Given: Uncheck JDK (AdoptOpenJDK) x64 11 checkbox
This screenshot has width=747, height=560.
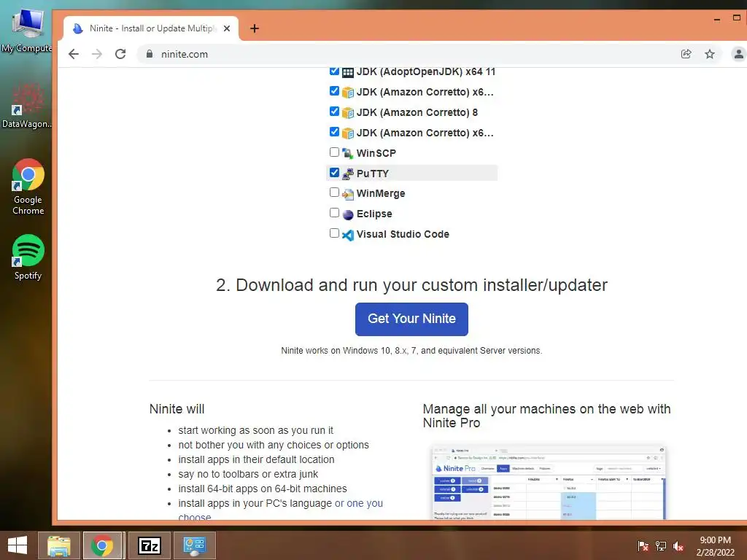Looking at the screenshot, I should point(334,71).
